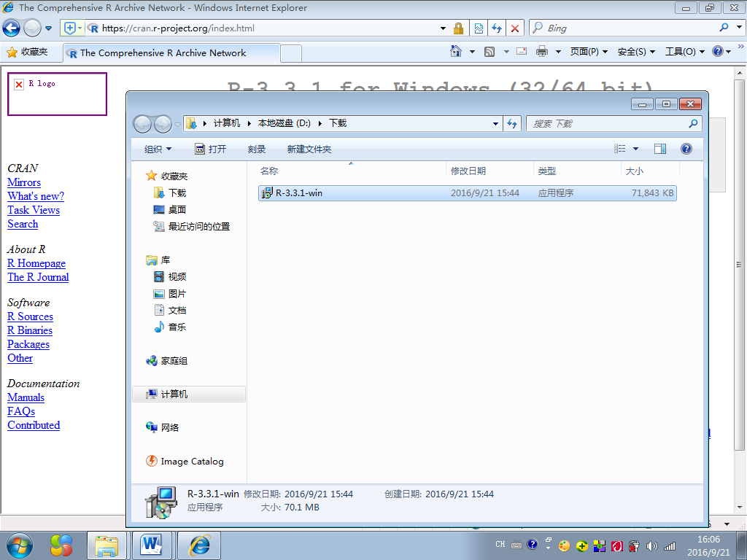Click the Explorer refresh button
Screen dimensions: 747x560
512,124
